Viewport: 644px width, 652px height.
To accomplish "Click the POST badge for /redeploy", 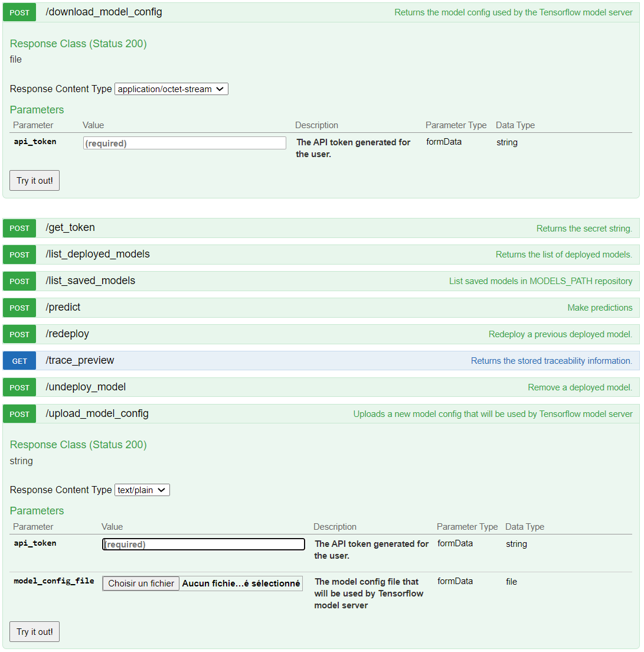I will pos(19,335).
